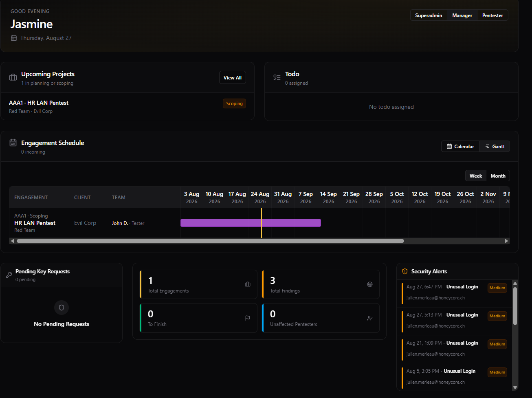
Task: Click the left arrow of the Gantt horizontal scrollbar
Action: coord(13,241)
